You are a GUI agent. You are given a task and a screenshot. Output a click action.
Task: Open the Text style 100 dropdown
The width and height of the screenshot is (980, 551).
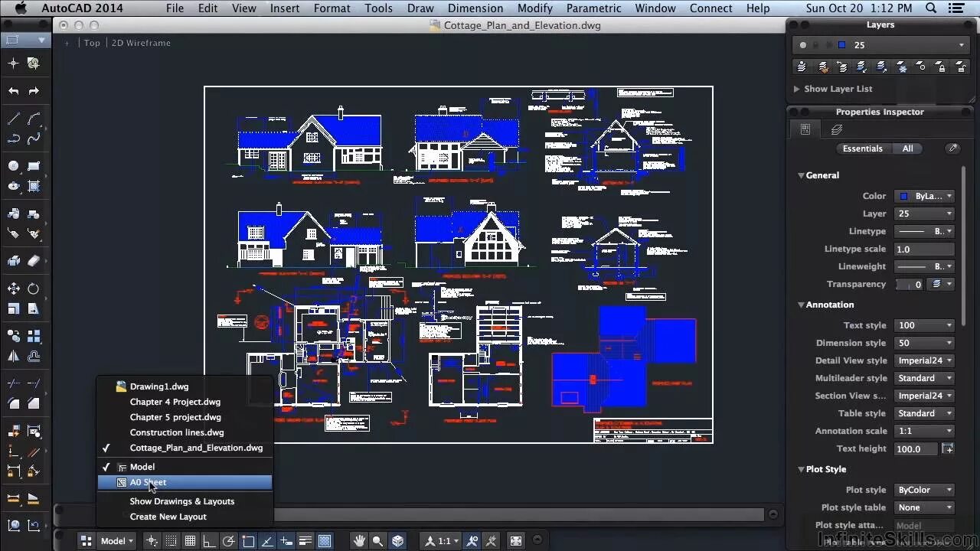[924, 325]
